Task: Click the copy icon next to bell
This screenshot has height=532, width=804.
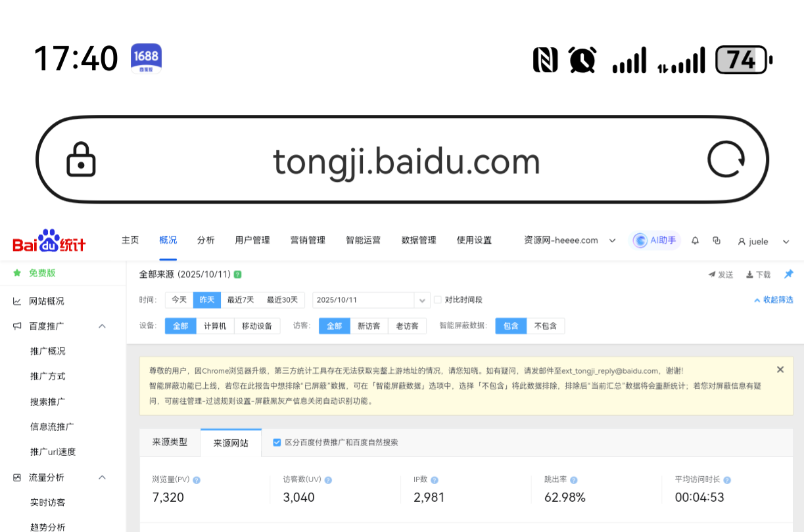Action: [x=717, y=241]
